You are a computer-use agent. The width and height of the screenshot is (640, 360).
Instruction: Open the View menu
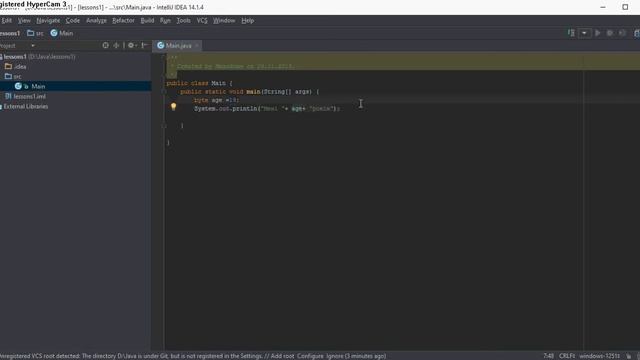pos(24,20)
